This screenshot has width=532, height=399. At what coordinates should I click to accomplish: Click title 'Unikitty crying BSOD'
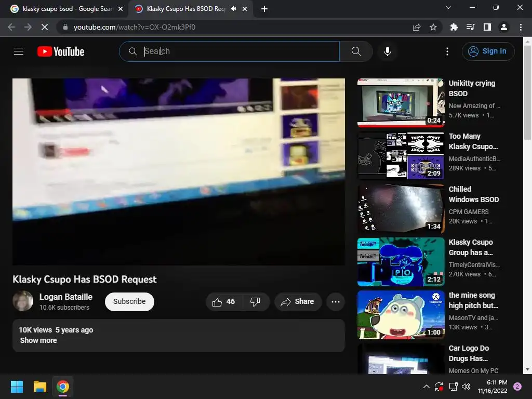pos(472,88)
